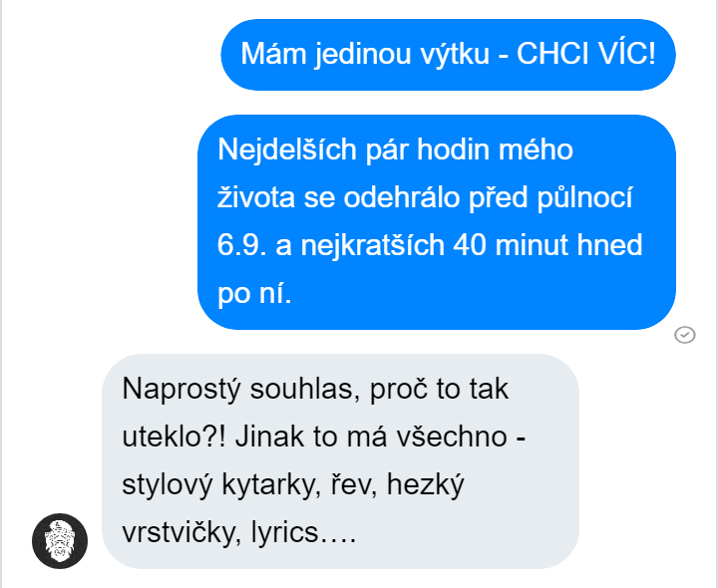The image size is (718, 588).
Task: Click the word 'Nejdelších' starting the second message
Action: [287, 150]
